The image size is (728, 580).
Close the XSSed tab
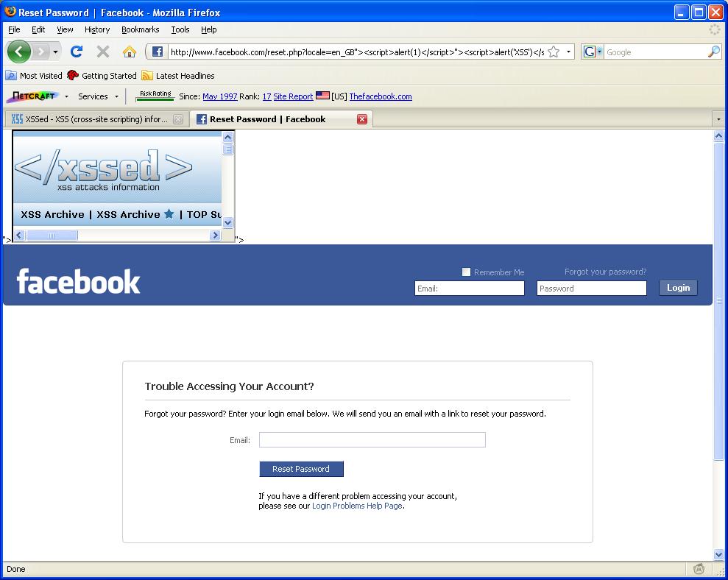178,119
